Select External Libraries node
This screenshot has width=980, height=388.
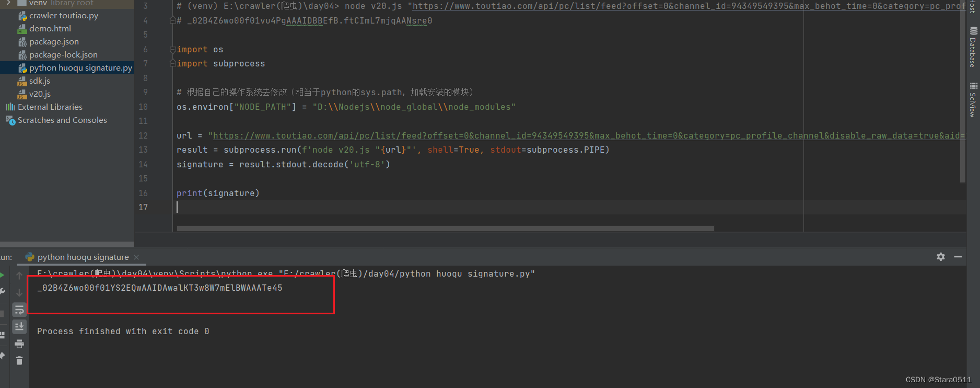(x=50, y=107)
